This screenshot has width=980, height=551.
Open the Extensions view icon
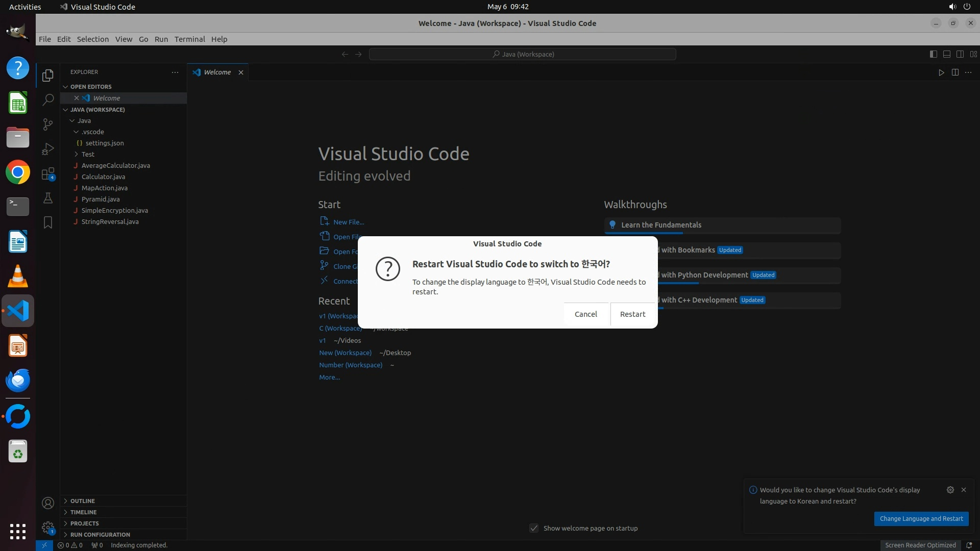coord(48,173)
